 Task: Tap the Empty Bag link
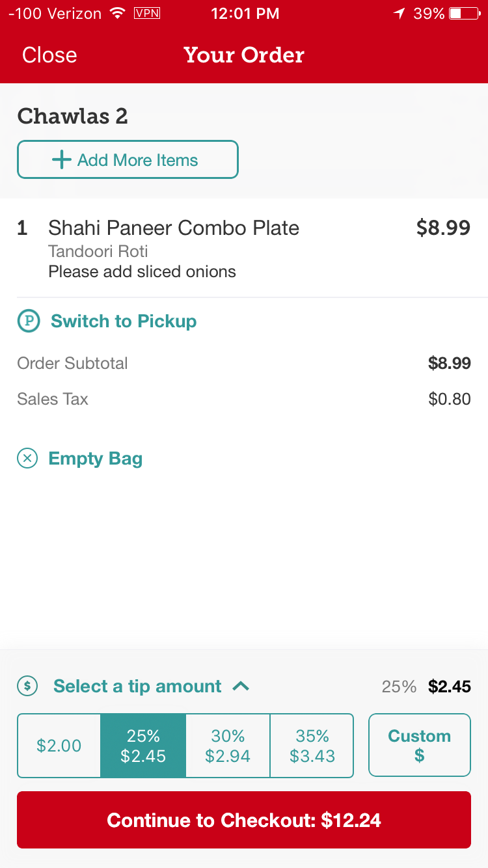(95, 459)
